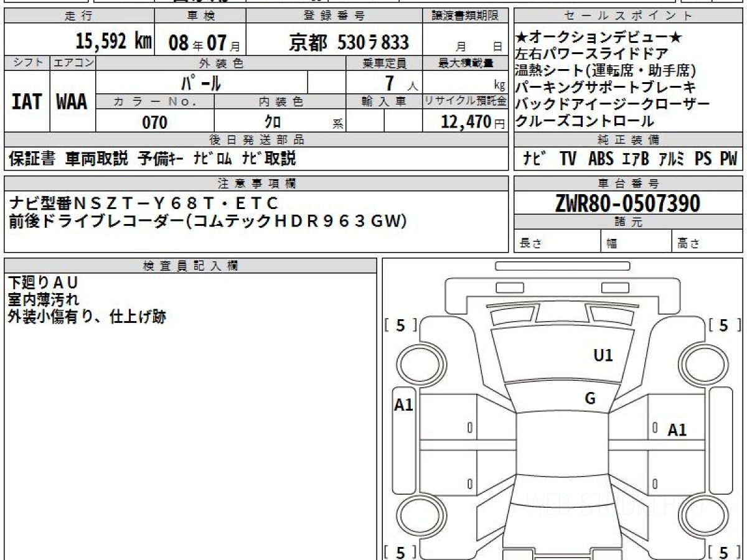
Task: Click the 温熱シート(運転席・助手席) line
Action: pyautogui.click(x=606, y=71)
